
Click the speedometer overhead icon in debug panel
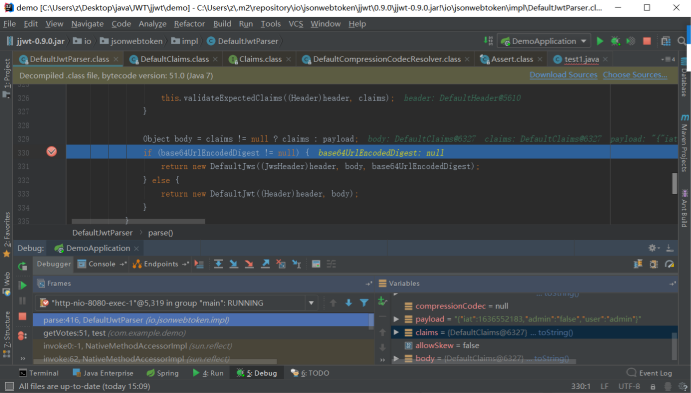click(670, 264)
